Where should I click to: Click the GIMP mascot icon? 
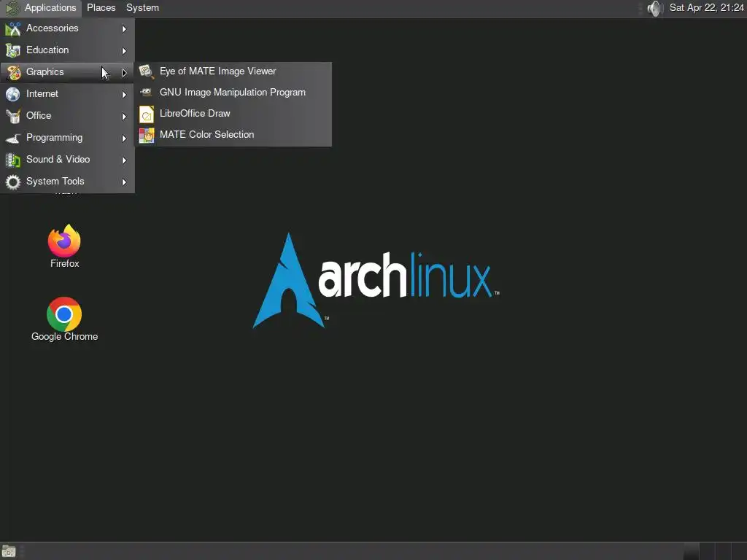click(146, 93)
